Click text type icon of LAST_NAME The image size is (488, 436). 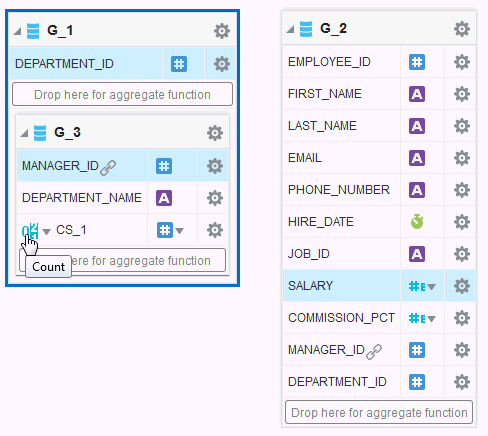click(417, 126)
